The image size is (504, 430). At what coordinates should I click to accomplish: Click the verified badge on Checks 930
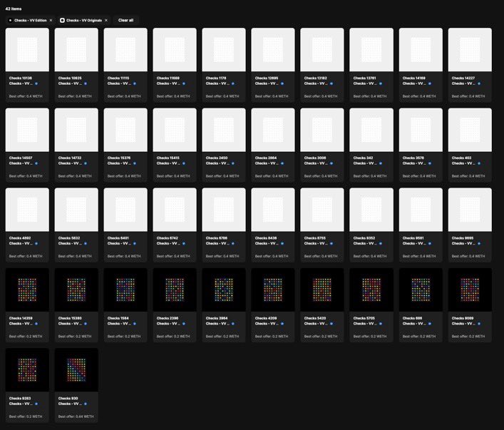[86, 404]
